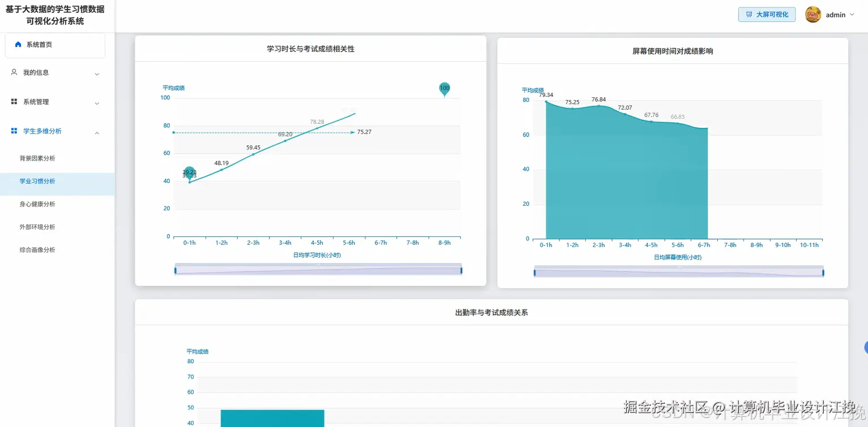The image size is (868, 427).
Task: Click 学生多维分析 menu label
Action: pos(42,131)
